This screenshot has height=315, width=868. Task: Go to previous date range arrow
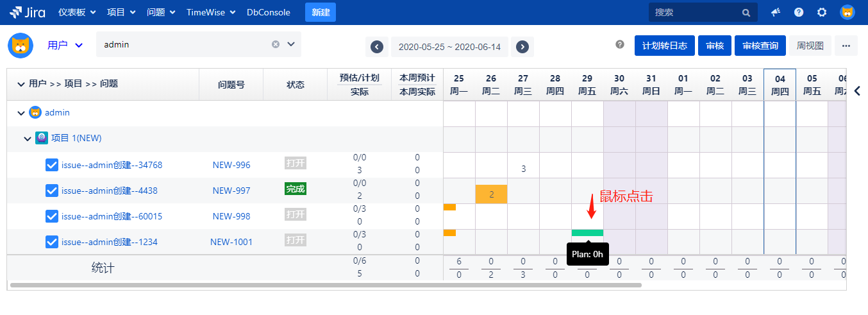pos(377,47)
